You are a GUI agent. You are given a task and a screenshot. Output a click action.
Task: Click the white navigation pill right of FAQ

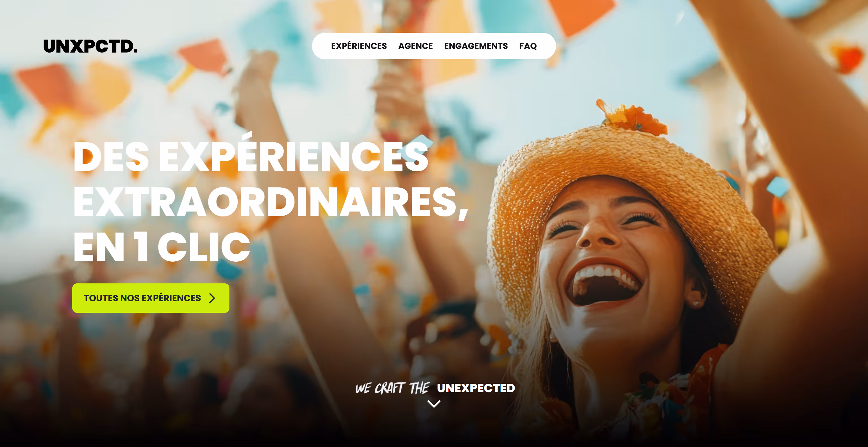tap(546, 46)
